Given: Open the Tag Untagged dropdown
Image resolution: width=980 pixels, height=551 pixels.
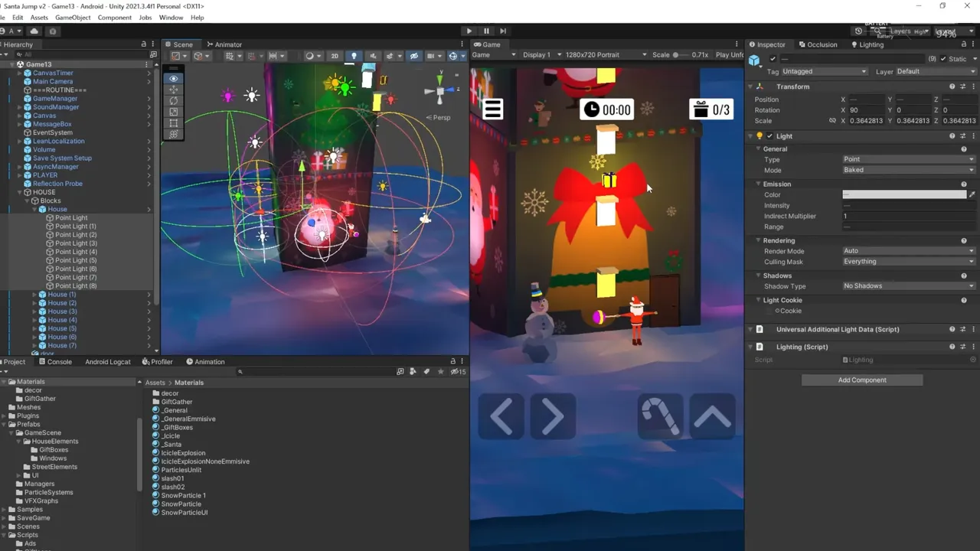Looking at the screenshot, I should 824,71.
